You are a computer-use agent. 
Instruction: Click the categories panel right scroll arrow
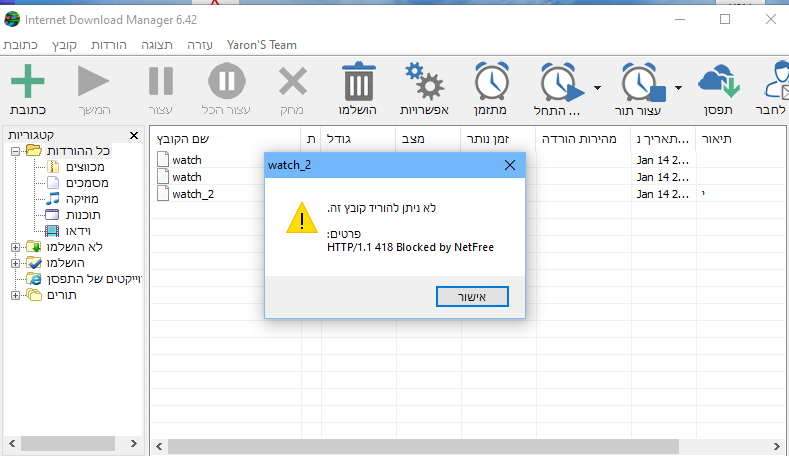pos(134,443)
